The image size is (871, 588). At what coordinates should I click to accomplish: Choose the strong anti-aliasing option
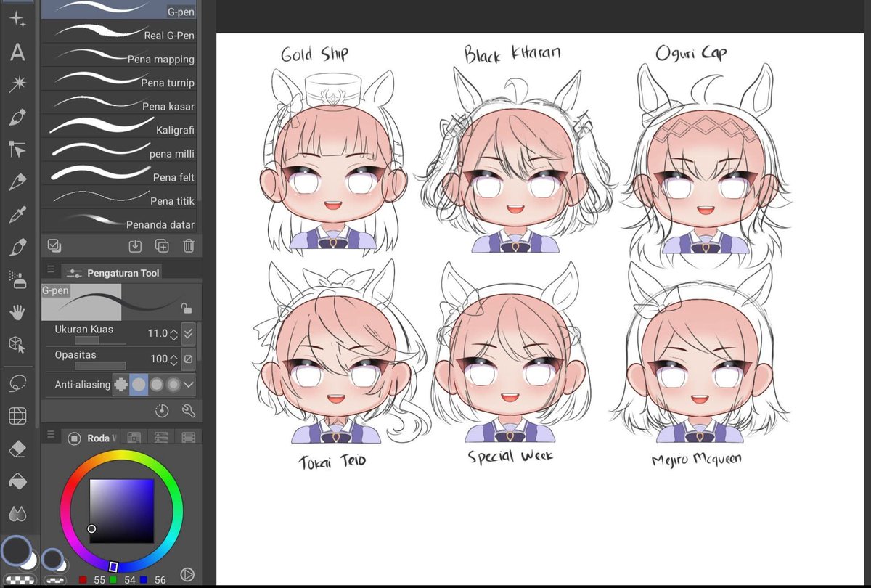[x=173, y=385]
